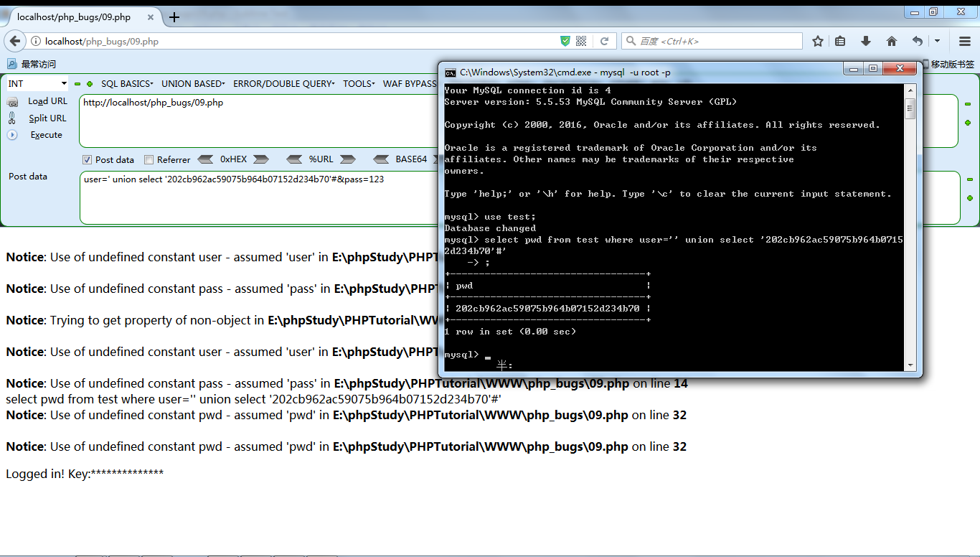Click the 0xHEX label
The width and height of the screenshot is (980, 557).
pyautogui.click(x=233, y=159)
